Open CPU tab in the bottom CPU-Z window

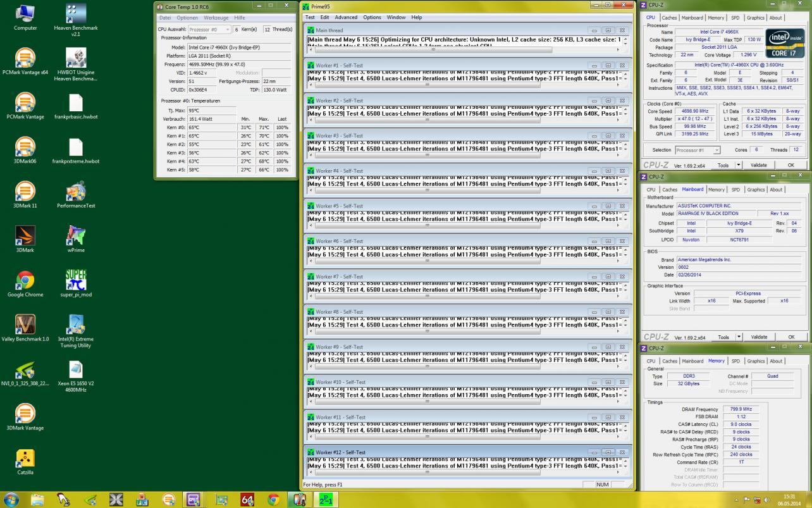(651, 361)
